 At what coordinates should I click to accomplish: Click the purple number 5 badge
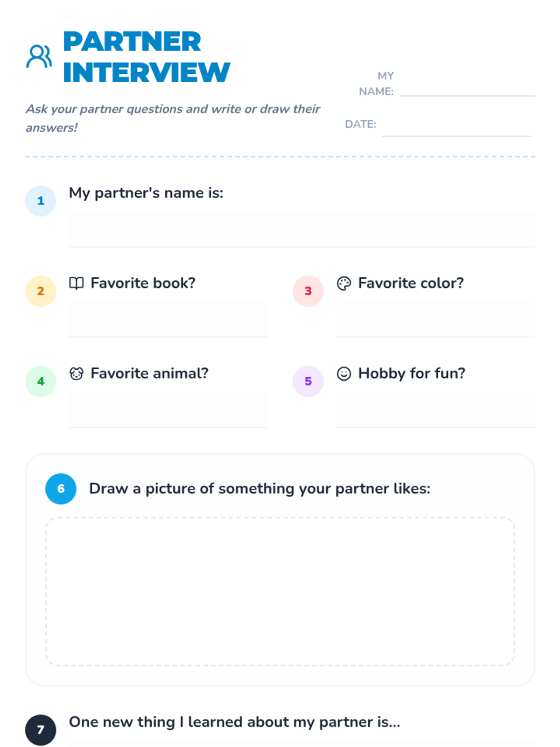[308, 381]
